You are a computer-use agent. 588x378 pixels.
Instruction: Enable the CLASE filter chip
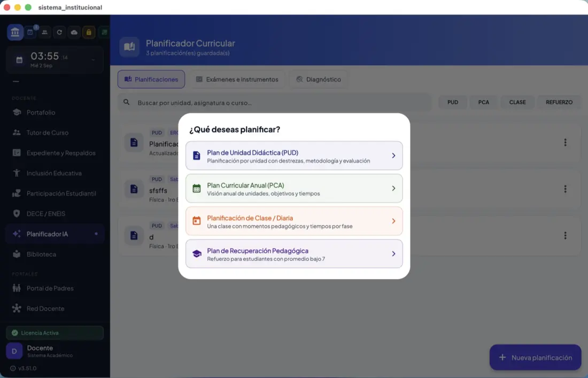tap(517, 102)
